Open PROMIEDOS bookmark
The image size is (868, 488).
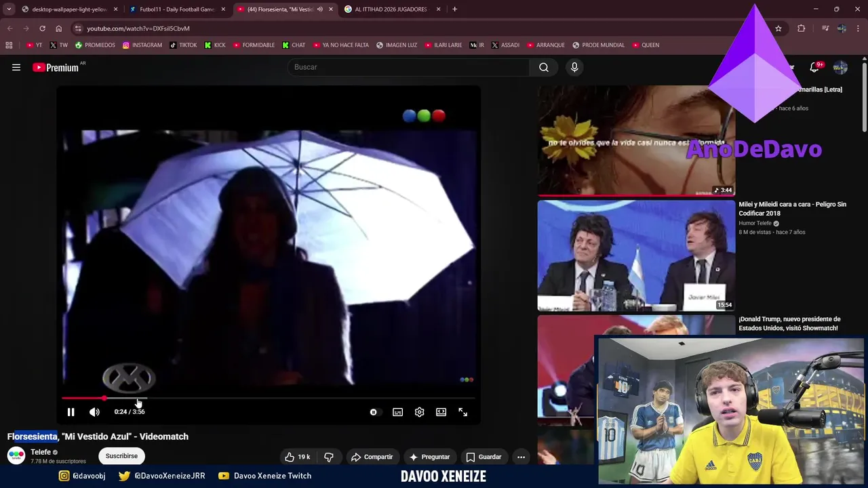pos(95,45)
